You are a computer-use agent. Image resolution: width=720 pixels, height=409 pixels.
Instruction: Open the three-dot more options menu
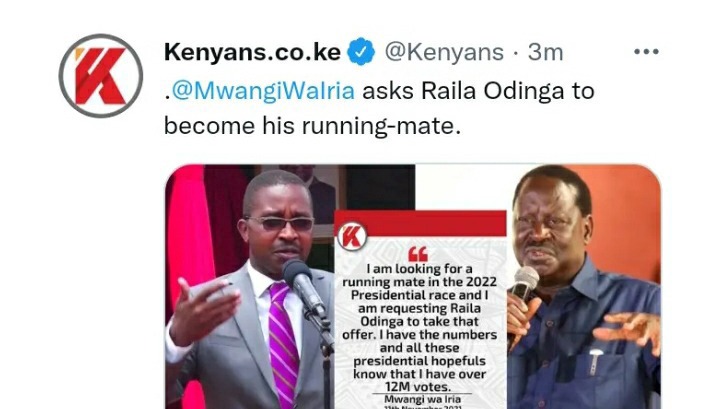646,52
